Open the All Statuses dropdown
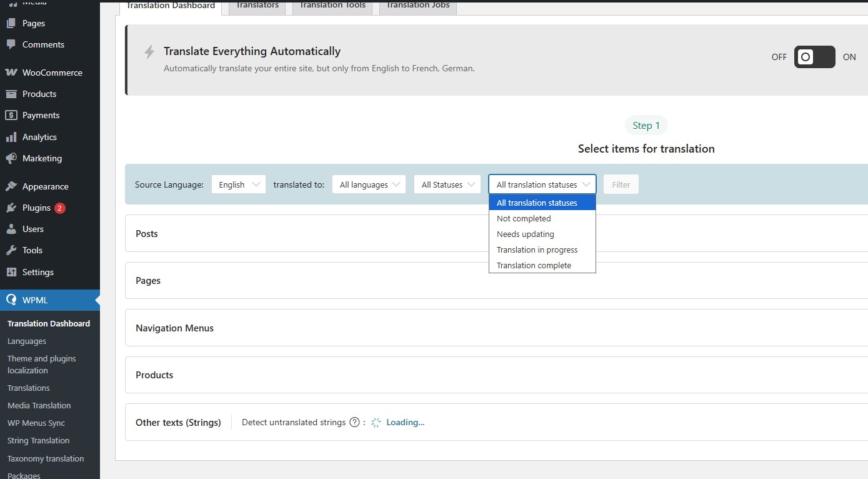 447,184
